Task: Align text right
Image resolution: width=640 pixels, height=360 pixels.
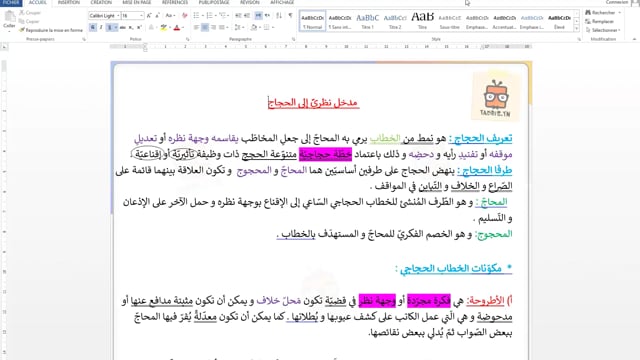Action: coord(213,27)
